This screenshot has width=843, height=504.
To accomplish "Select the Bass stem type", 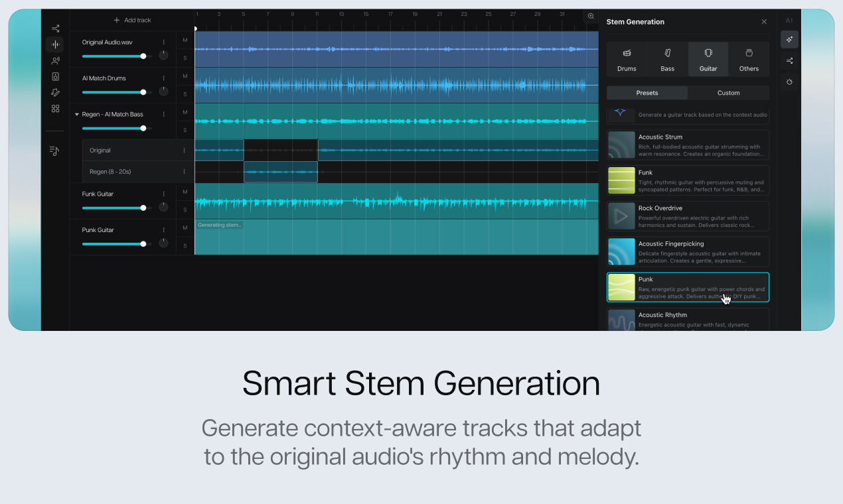I will coord(667,59).
